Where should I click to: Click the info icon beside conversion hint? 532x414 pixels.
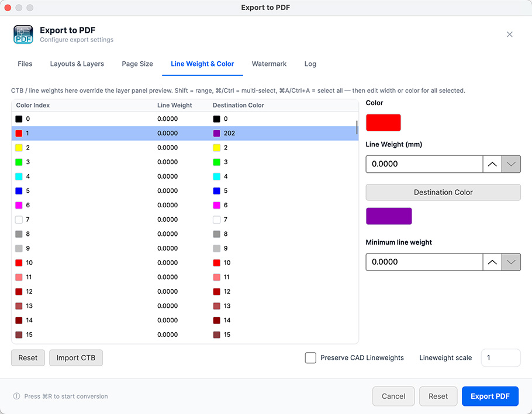[x=16, y=396]
